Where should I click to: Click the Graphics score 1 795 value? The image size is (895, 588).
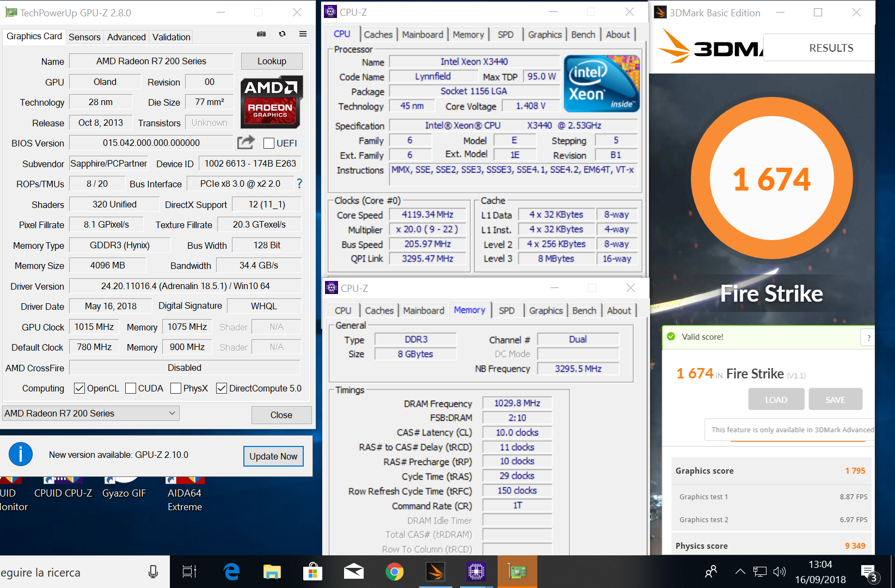coord(855,470)
